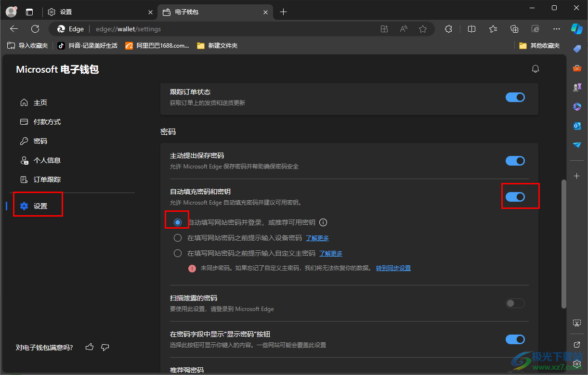This screenshot has height=375, width=588.
Task: Click the wallet notification bell
Action: 535,69
